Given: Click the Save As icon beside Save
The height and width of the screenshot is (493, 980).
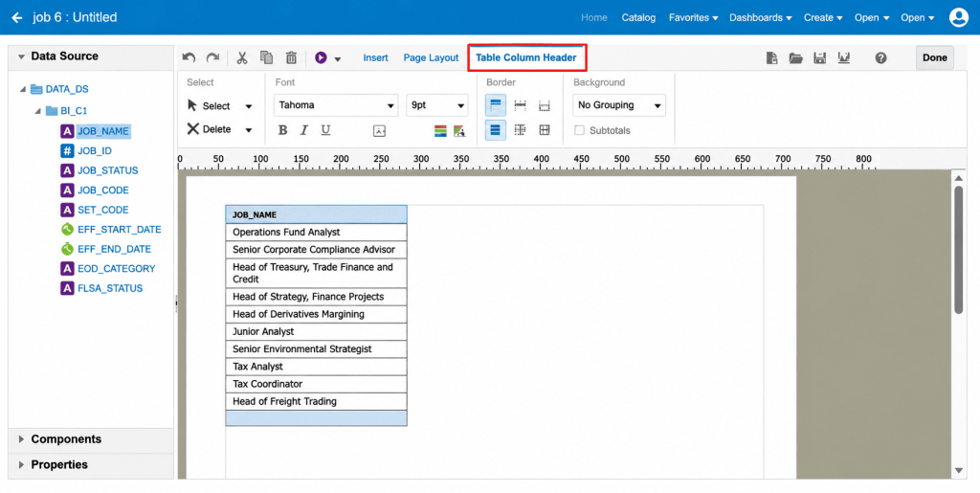Looking at the screenshot, I should click(x=844, y=58).
